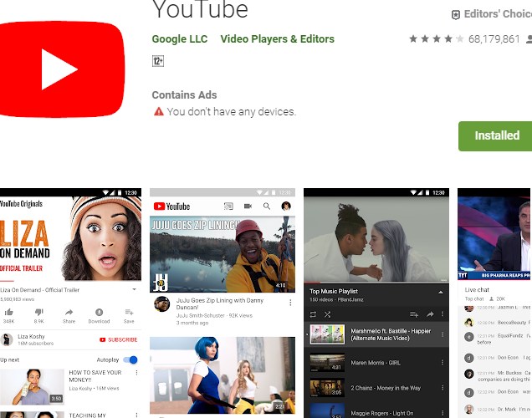Tap the thumbs up icon with 348K

pos(9,312)
